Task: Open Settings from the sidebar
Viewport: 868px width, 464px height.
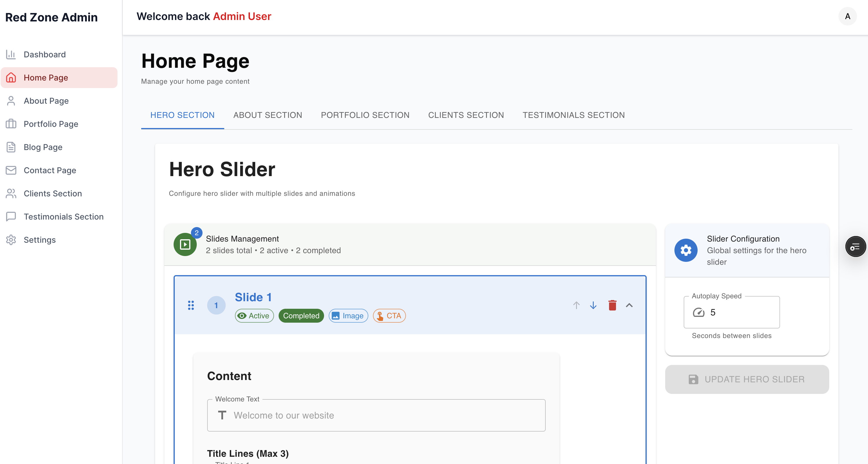Action: click(39, 240)
